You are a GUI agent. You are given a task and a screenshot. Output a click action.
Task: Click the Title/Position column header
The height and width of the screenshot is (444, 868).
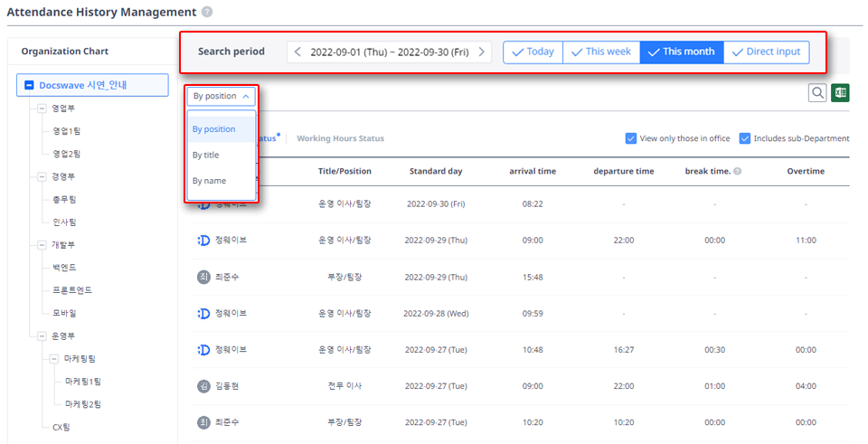pyautogui.click(x=344, y=171)
